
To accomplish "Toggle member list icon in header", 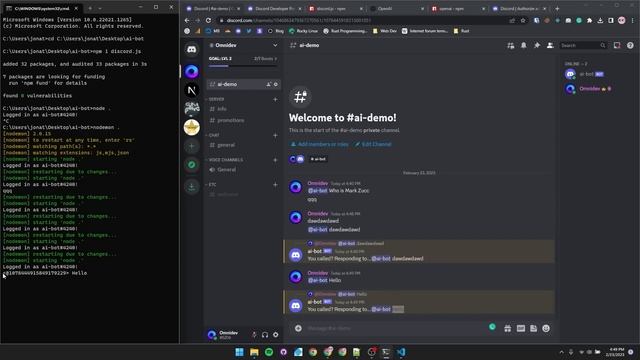I will pos(550,46).
